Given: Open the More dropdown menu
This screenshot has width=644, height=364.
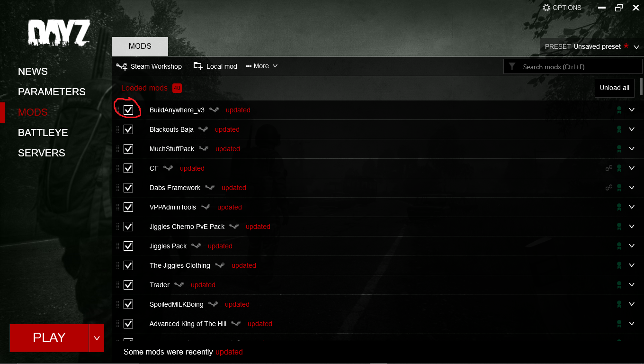Looking at the screenshot, I should coord(262,66).
